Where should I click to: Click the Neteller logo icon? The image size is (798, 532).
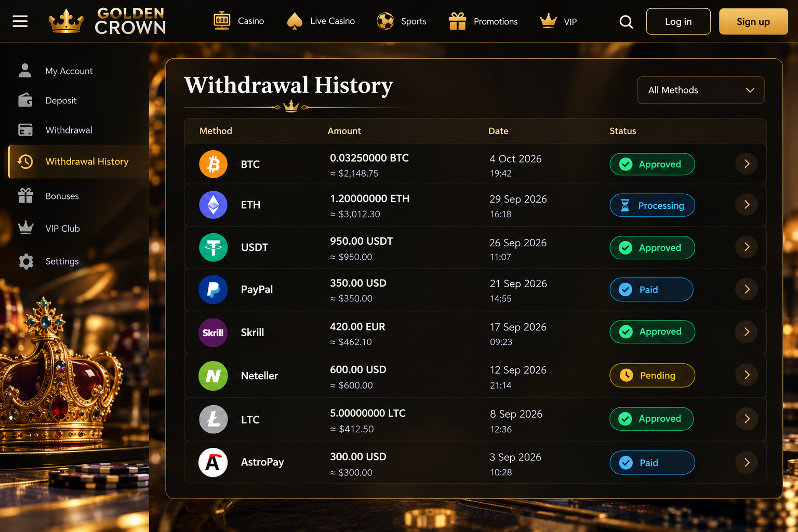pyautogui.click(x=213, y=376)
